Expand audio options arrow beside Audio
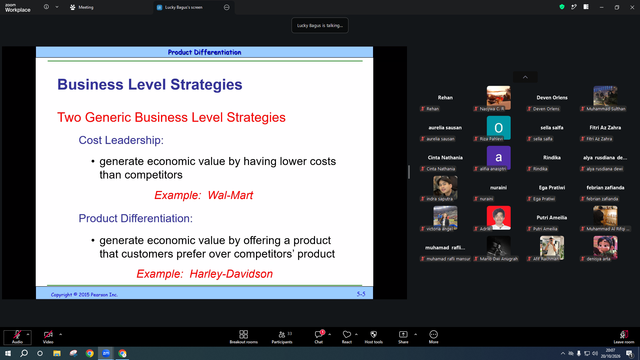Image resolution: width=640 pixels, height=360 pixels. click(x=28, y=334)
